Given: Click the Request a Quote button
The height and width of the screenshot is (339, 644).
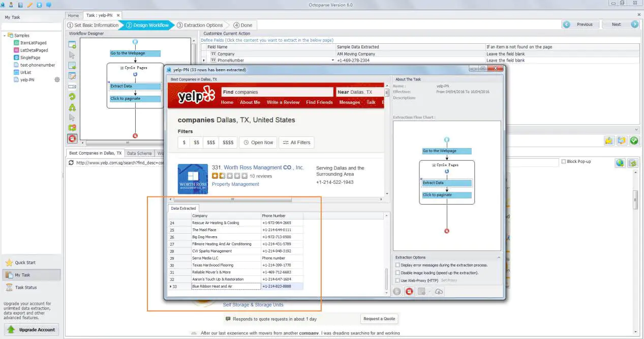Looking at the screenshot, I should (x=379, y=319).
